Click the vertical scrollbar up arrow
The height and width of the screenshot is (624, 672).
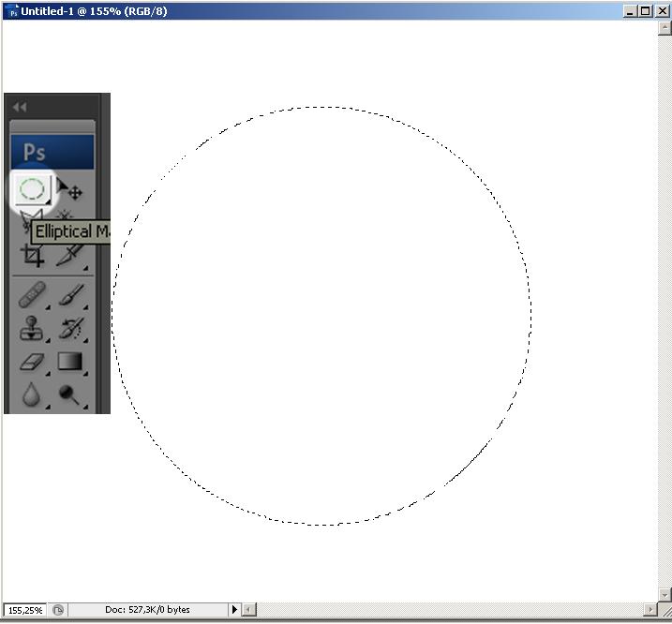665,25
